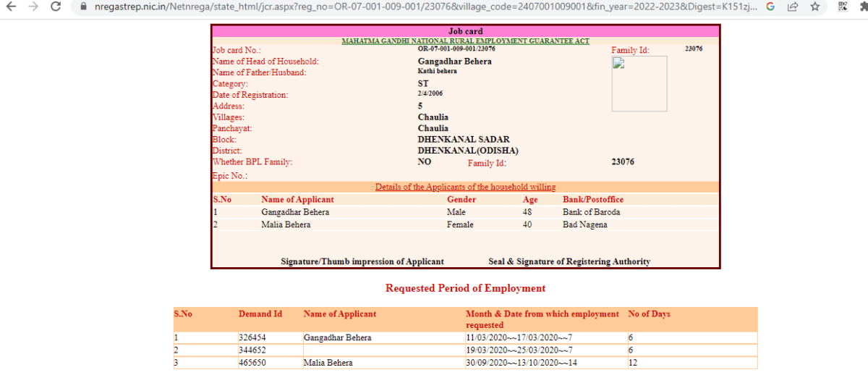Screen dimensions: 868x383
Task: Click the 'Whether BPL Family:' label
Action: tap(252, 162)
